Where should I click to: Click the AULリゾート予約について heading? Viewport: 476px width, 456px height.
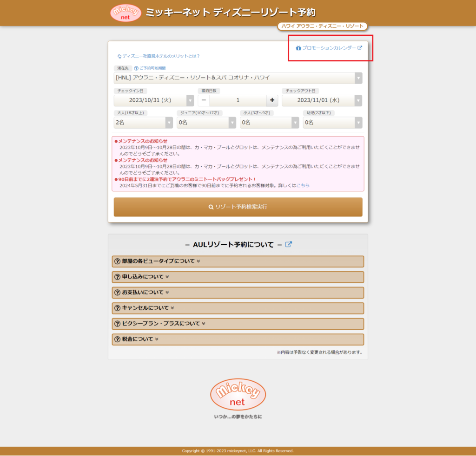pyautogui.click(x=233, y=245)
